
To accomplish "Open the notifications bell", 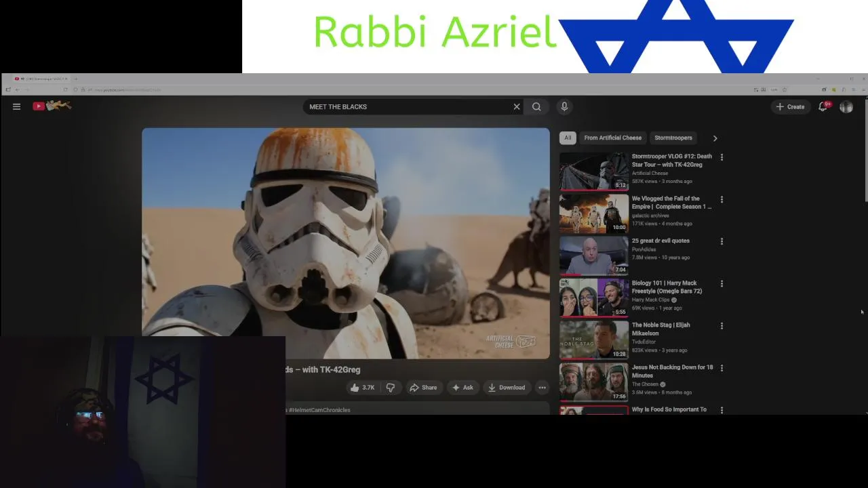I will point(823,106).
